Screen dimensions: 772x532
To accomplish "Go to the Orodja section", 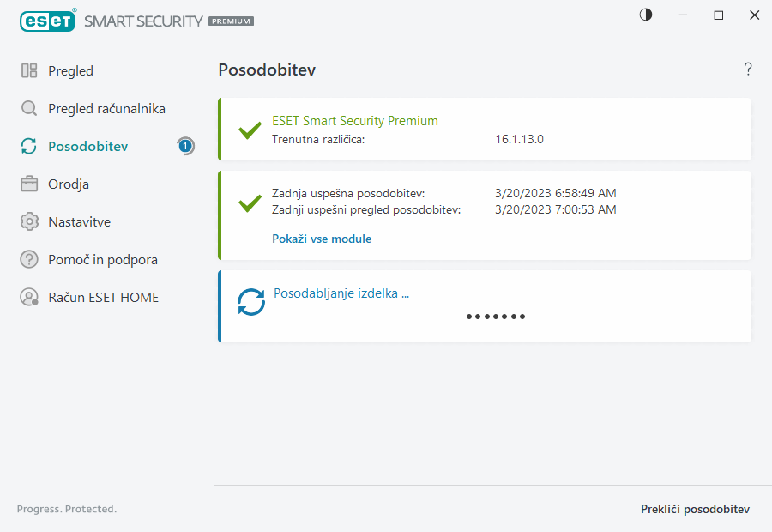I will (69, 184).
